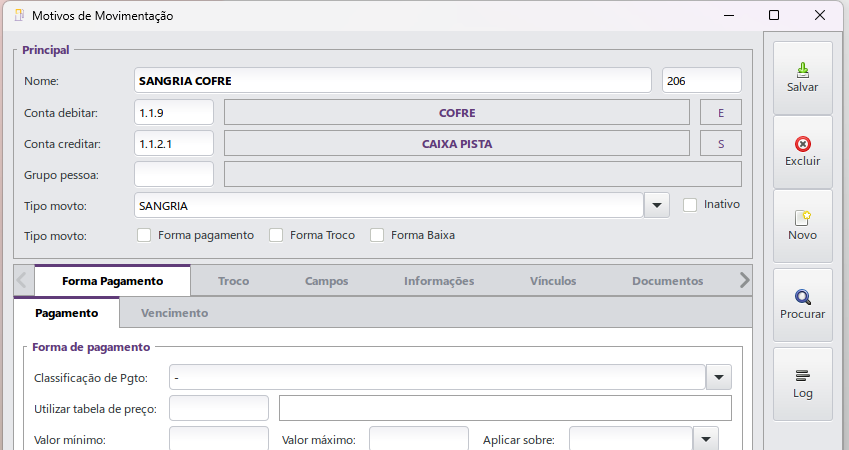Viewport: 849px width, 450px height.
Task: Toggle the Forma Baixa checkbox
Action: pos(377,236)
